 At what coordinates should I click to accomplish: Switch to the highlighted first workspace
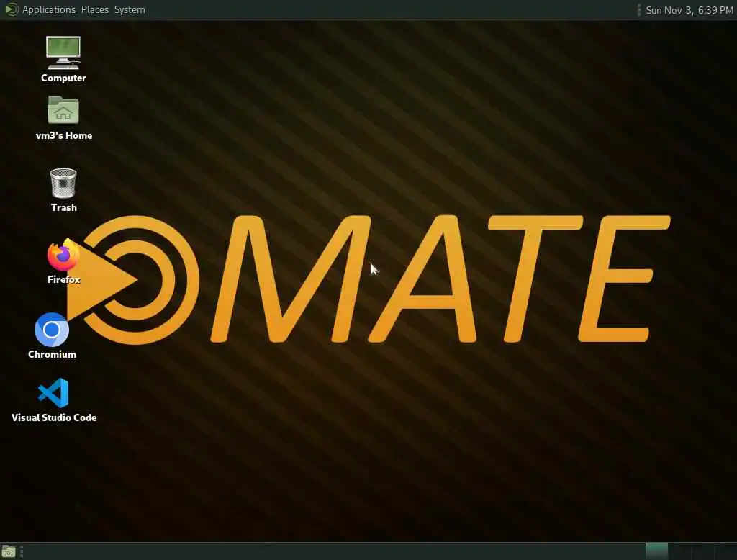656,551
